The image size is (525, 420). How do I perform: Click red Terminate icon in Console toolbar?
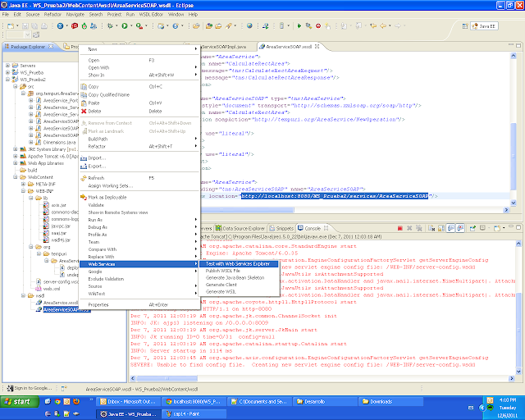coord(399,228)
